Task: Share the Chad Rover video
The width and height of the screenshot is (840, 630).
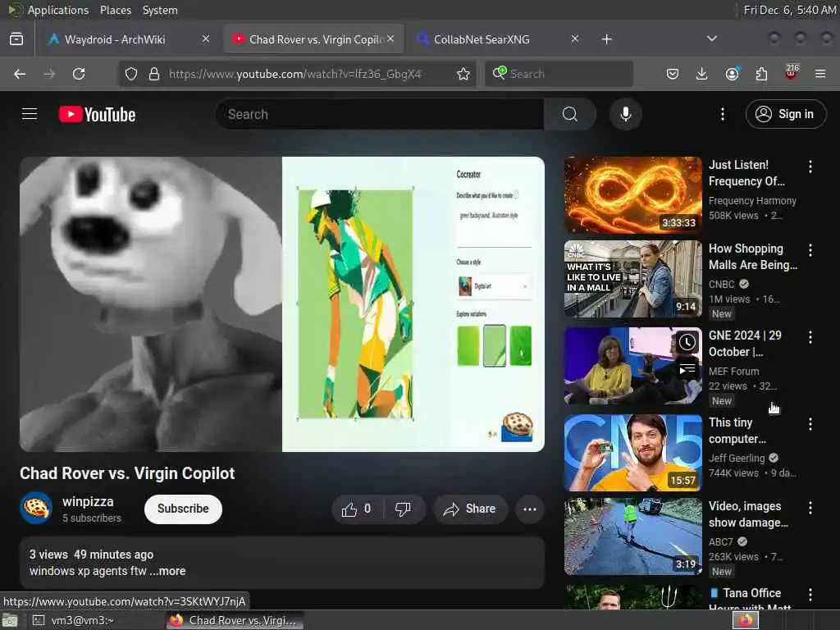Action: point(470,509)
